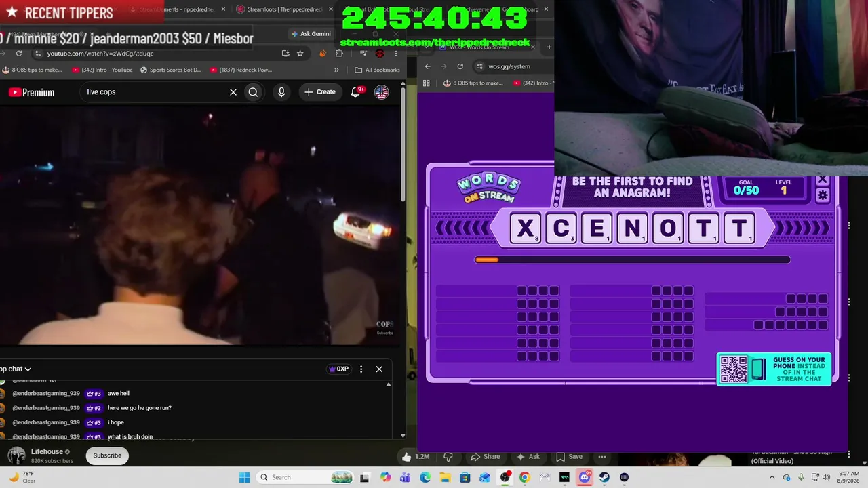Like the video with thumbs up
Image resolution: width=868 pixels, height=488 pixels.
[406, 457]
